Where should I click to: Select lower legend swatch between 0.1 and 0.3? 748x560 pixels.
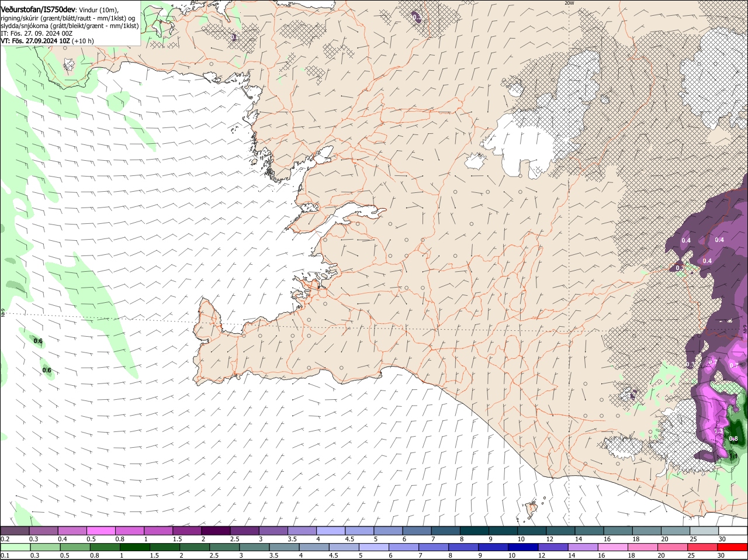point(15,547)
